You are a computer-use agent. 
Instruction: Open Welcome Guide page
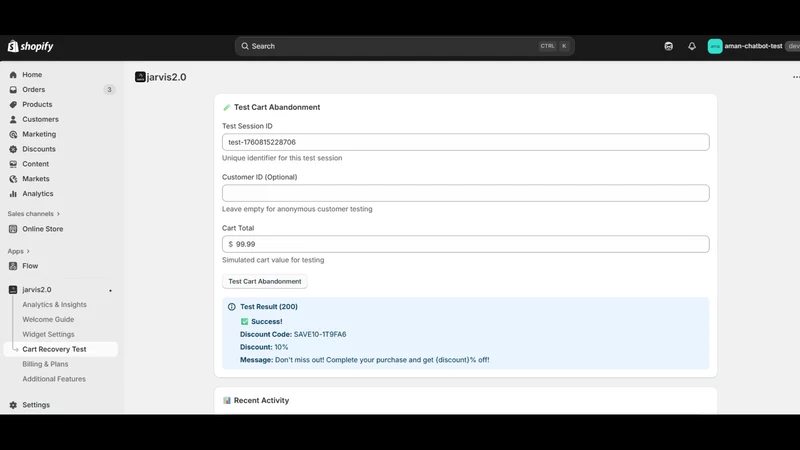pos(48,319)
